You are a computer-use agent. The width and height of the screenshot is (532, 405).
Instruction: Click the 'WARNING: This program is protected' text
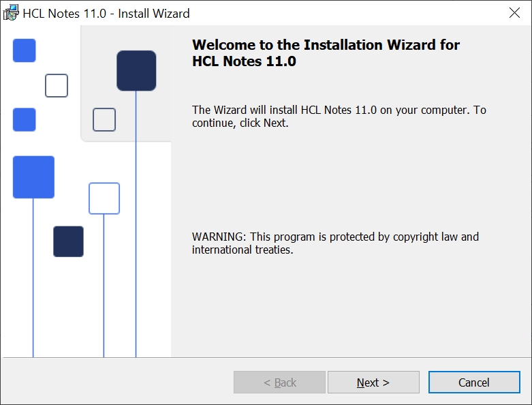(335, 243)
